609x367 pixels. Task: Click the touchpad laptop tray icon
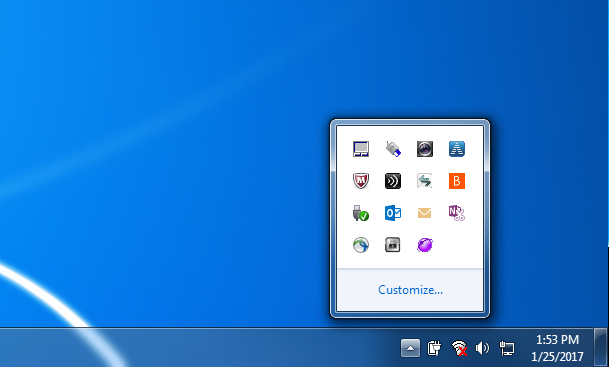(361, 149)
